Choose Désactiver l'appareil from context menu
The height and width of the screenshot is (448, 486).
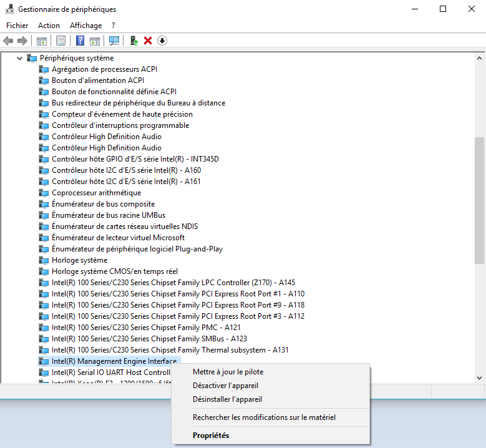click(x=225, y=386)
